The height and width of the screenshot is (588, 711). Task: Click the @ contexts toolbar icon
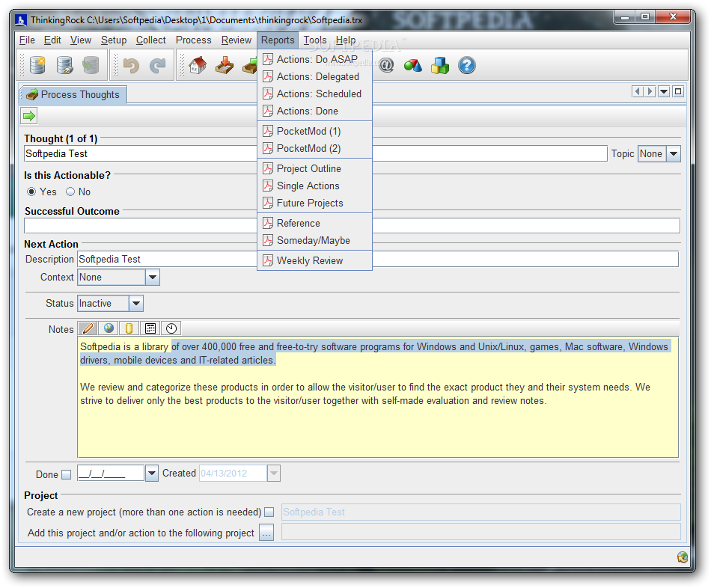tap(386, 65)
